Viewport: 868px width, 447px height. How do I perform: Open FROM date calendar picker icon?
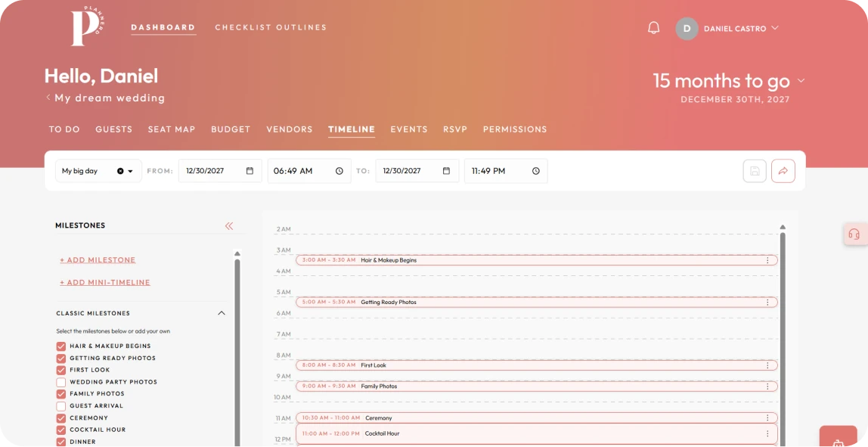click(250, 171)
